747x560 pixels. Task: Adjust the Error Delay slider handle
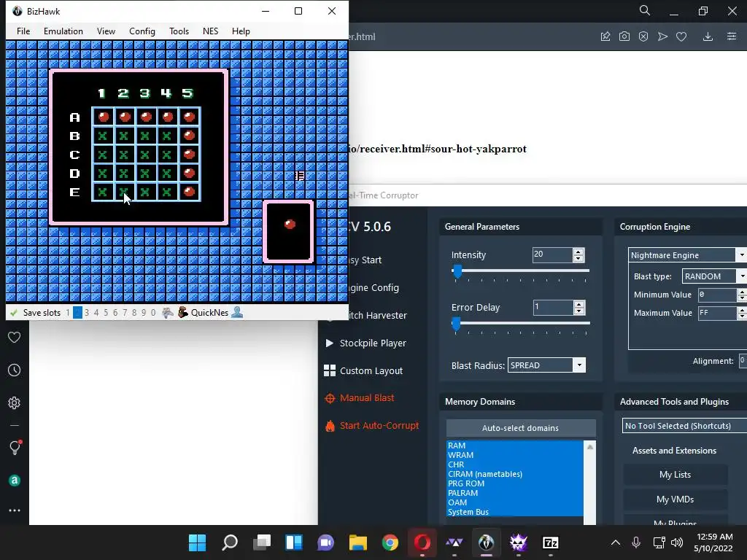(x=457, y=324)
